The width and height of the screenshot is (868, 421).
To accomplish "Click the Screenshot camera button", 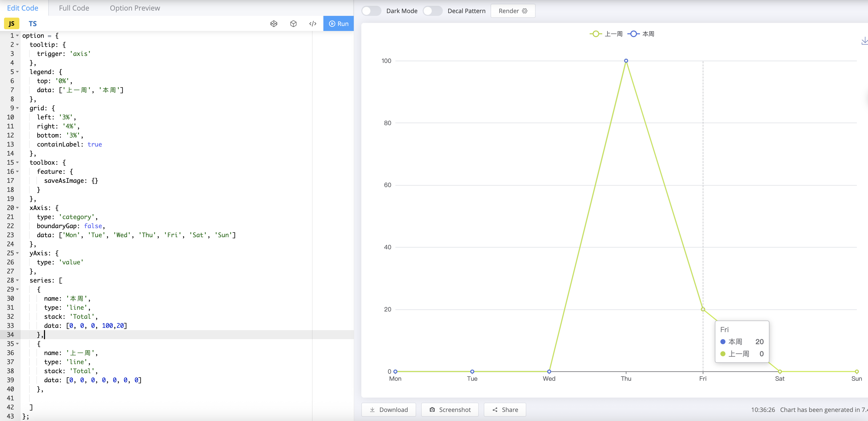I will [450, 409].
